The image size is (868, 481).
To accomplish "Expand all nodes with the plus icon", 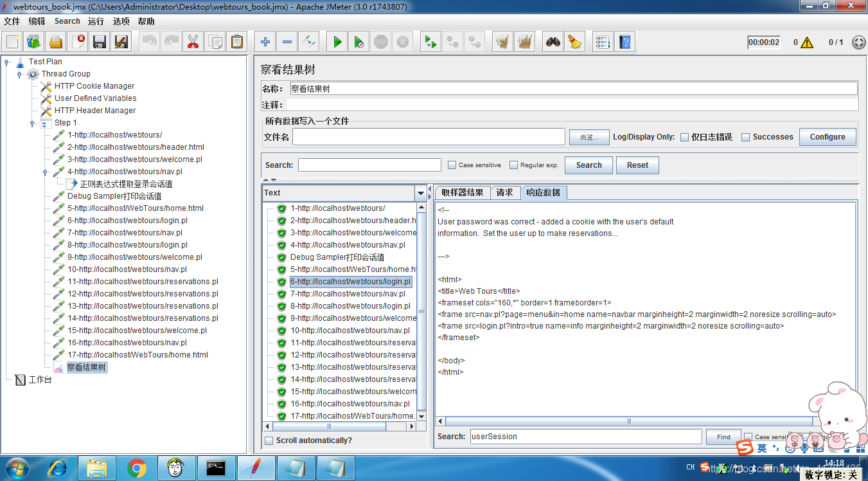I will pyautogui.click(x=265, y=42).
